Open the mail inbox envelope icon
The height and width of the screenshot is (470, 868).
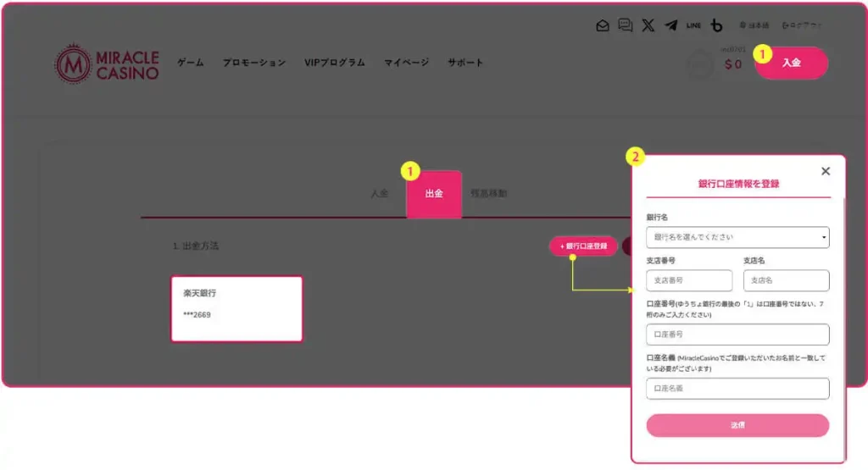[x=603, y=25]
